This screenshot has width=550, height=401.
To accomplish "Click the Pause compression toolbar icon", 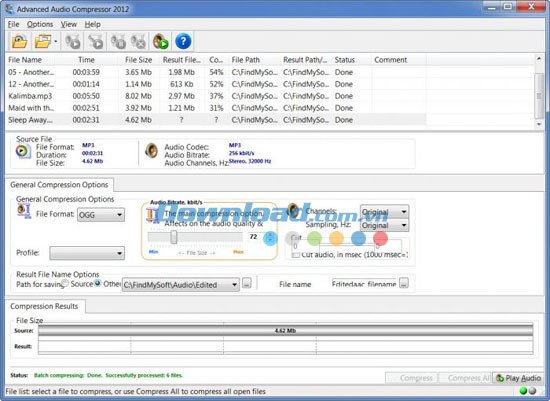I will point(118,41).
